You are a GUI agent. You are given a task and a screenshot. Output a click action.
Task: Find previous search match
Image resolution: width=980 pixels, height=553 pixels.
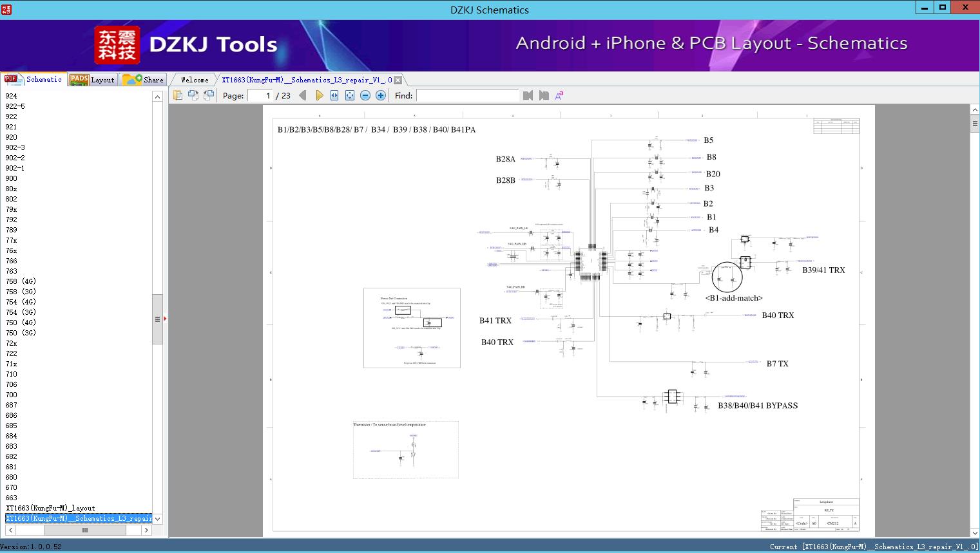click(x=528, y=95)
